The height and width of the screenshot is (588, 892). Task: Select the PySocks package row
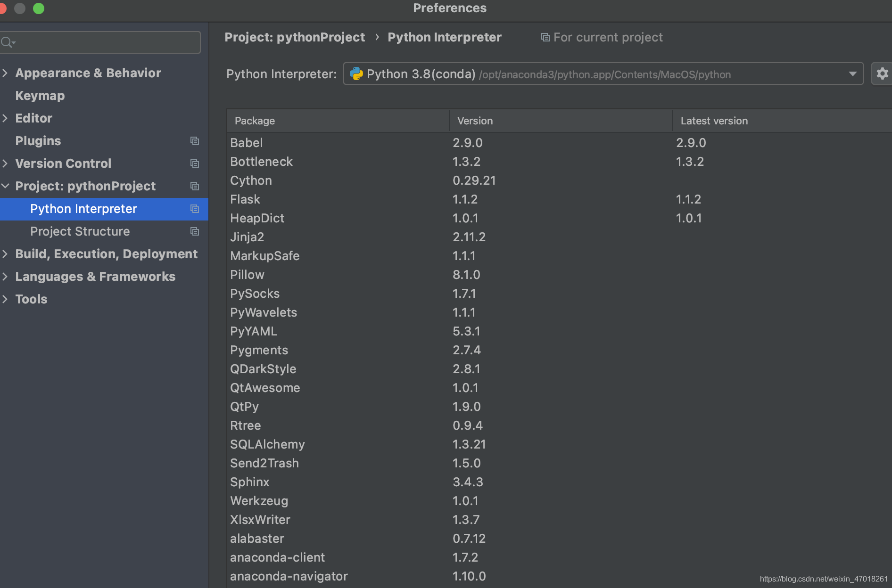tap(559, 294)
